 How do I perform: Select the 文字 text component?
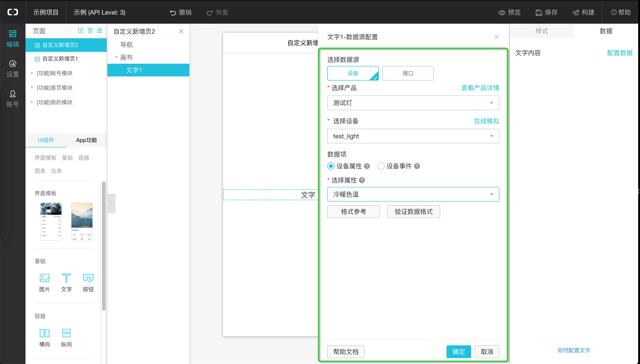[66, 283]
